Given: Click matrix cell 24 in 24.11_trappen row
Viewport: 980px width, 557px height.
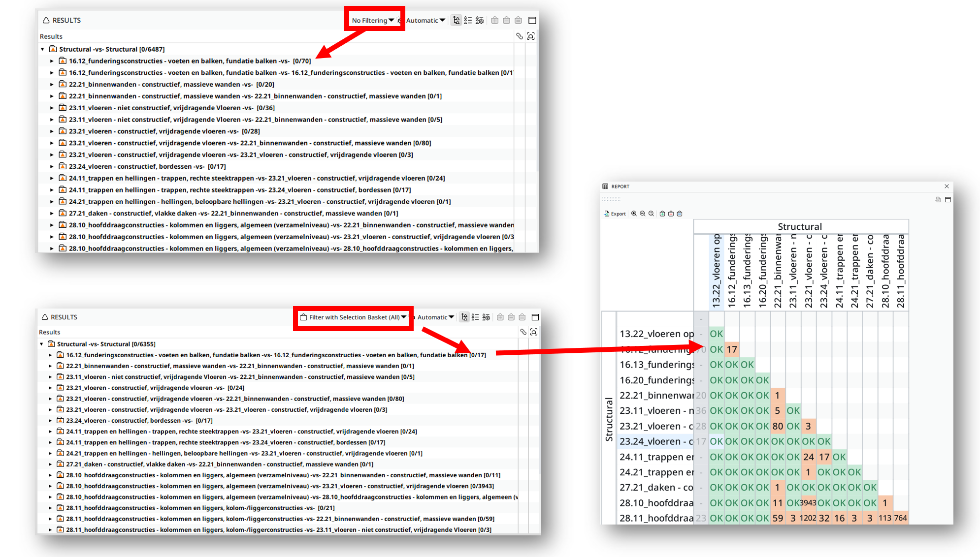Looking at the screenshot, I should [x=808, y=457].
